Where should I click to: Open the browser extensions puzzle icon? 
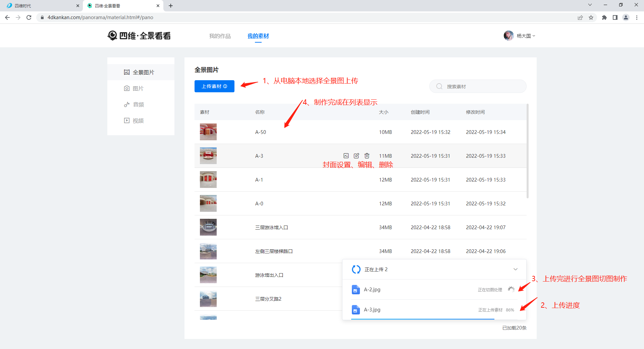[x=604, y=17]
